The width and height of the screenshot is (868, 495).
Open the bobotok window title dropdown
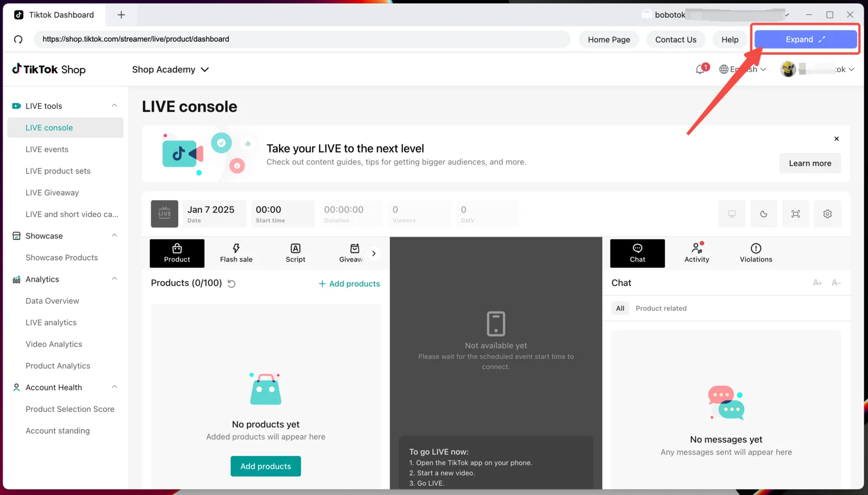787,15
